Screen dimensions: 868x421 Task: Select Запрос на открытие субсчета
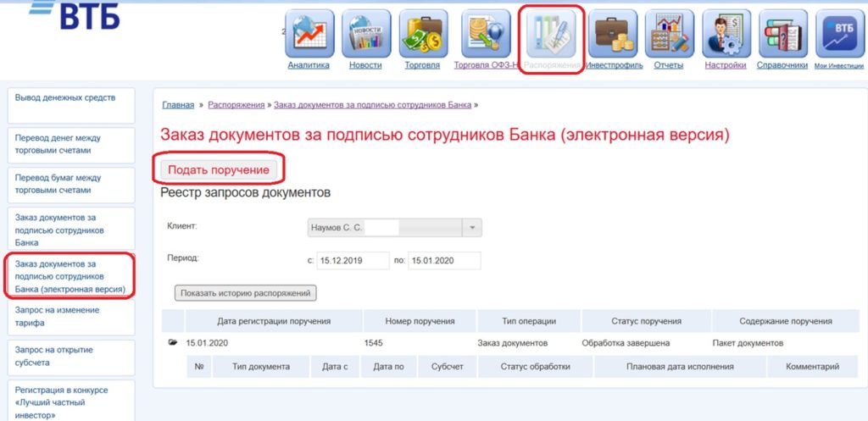click(x=71, y=357)
